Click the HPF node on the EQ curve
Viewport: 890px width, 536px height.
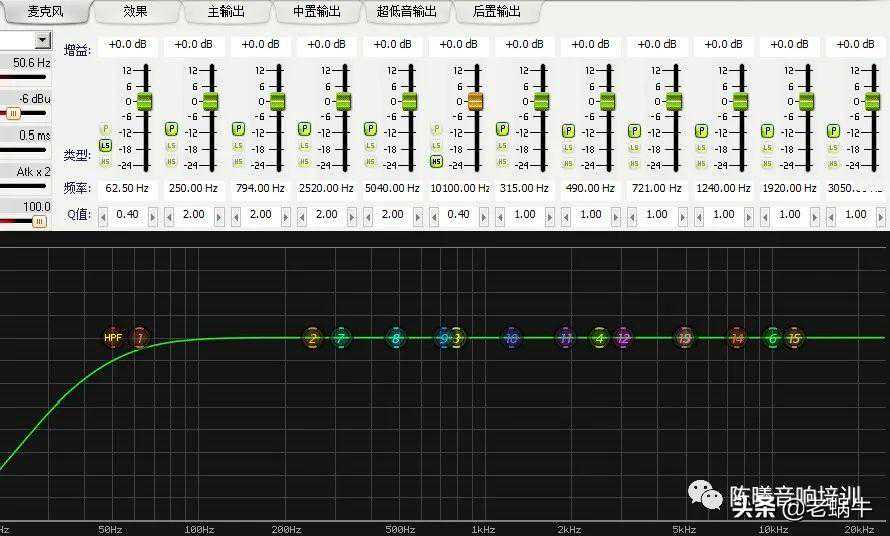[x=112, y=338]
